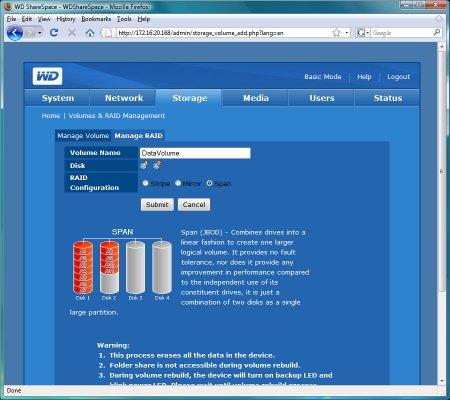Open the Manage Volume tab
The height and width of the screenshot is (400, 450).
tap(83, 136)
